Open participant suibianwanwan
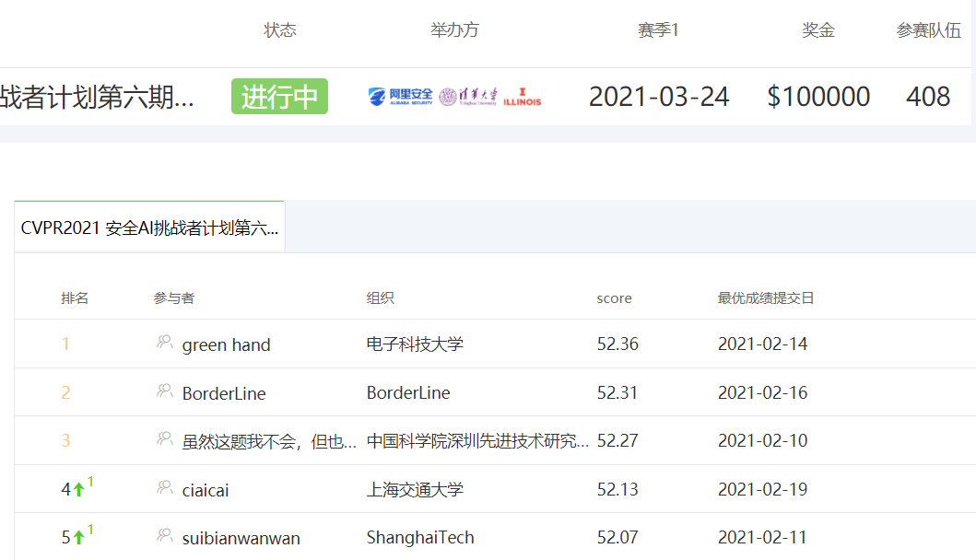This screenshot has width=976, height=560. pyautogui.click(x=241, y=538)
